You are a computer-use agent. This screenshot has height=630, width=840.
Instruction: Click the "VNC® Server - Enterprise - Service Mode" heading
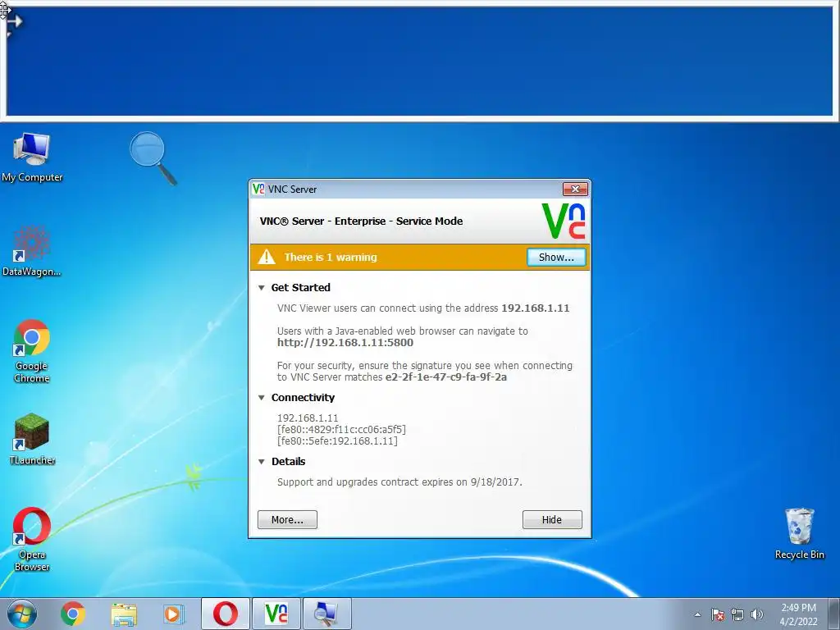pyautogui.click(x=361, y=221)
